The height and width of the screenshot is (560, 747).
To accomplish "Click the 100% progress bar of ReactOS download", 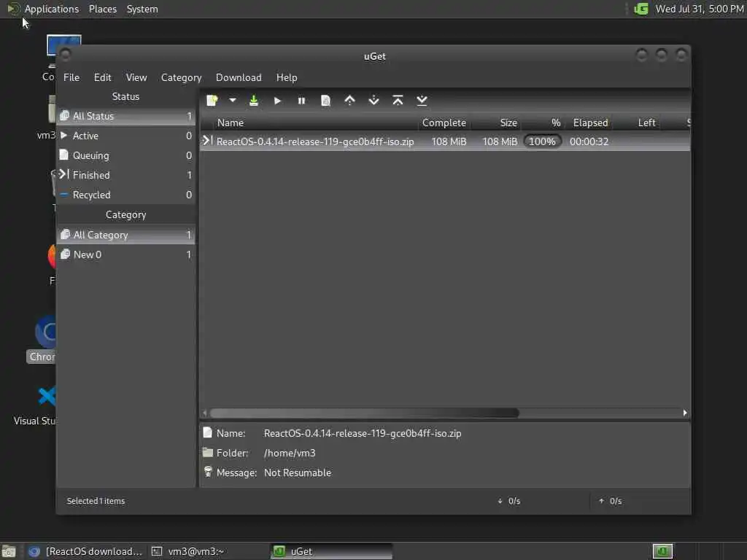I will pyautogui.click(x=542, y=141).
